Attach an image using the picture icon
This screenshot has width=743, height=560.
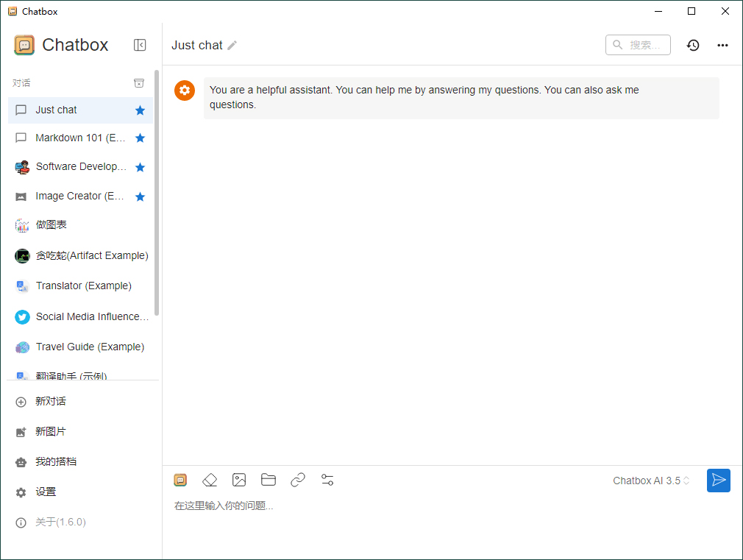tap(239, 481)
